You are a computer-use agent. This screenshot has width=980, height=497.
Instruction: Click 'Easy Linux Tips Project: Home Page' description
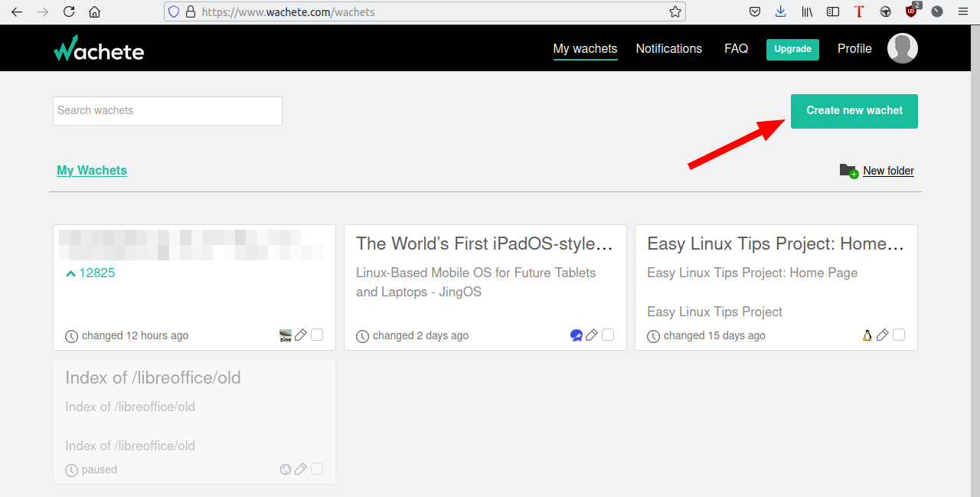[752, 273]
